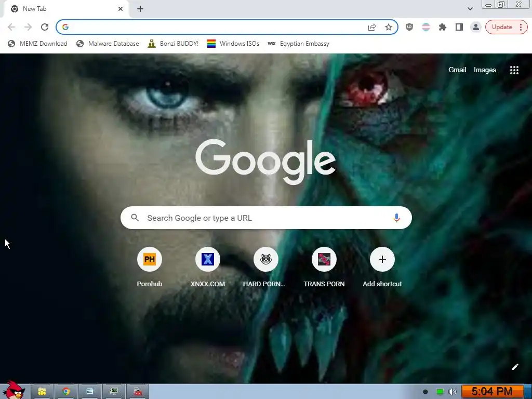
Task: Select the New Tab tab
Action: [x=66, y=9]
